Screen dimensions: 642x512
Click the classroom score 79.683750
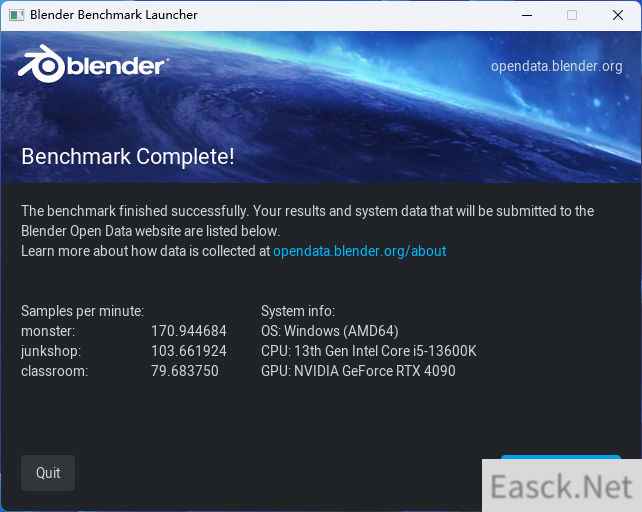click(184, 371)
